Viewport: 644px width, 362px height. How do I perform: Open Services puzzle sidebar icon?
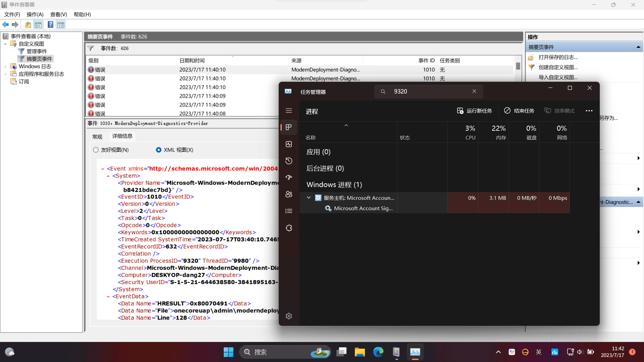point(289,228)
